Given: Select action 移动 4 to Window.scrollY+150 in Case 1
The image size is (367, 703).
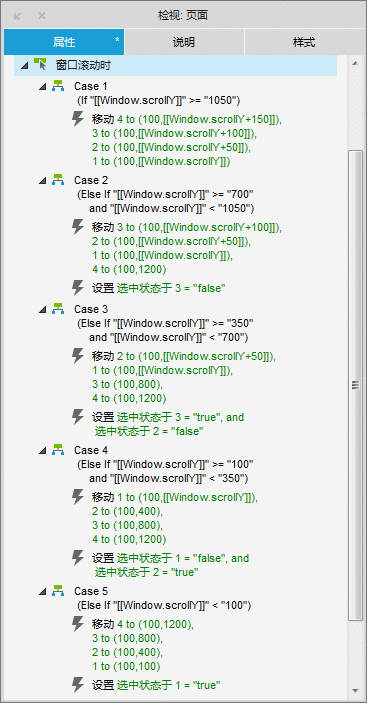Looking at the screenshot, I should coord(188,120).
